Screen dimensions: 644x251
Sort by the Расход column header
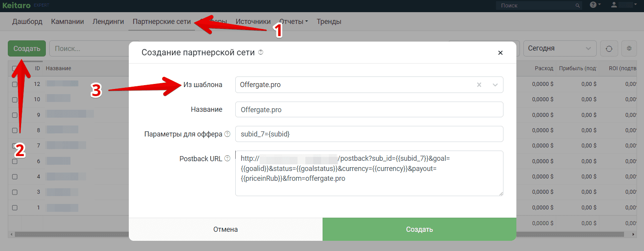[544, 68]
